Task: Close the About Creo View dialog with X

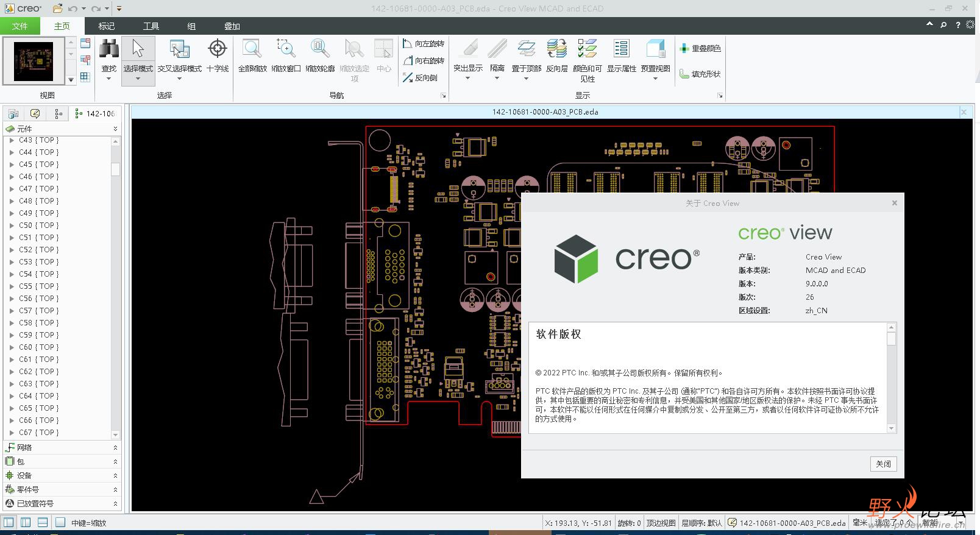Action: pos(894,203)
